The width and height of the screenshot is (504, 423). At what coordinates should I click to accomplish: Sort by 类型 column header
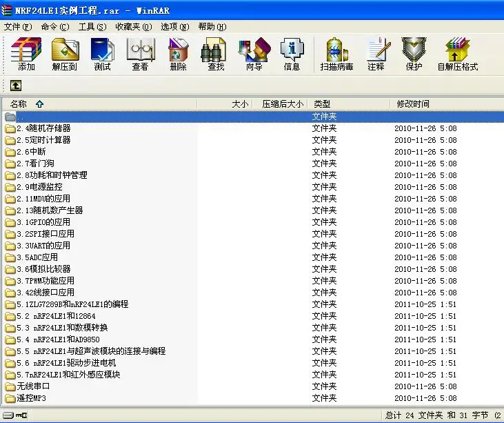[x=349, y=104]
